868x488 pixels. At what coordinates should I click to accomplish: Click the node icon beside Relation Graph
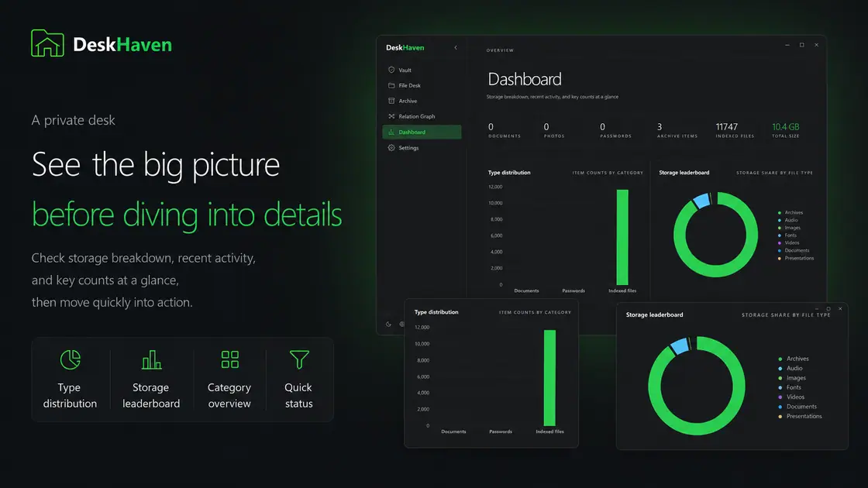(391, 116)
